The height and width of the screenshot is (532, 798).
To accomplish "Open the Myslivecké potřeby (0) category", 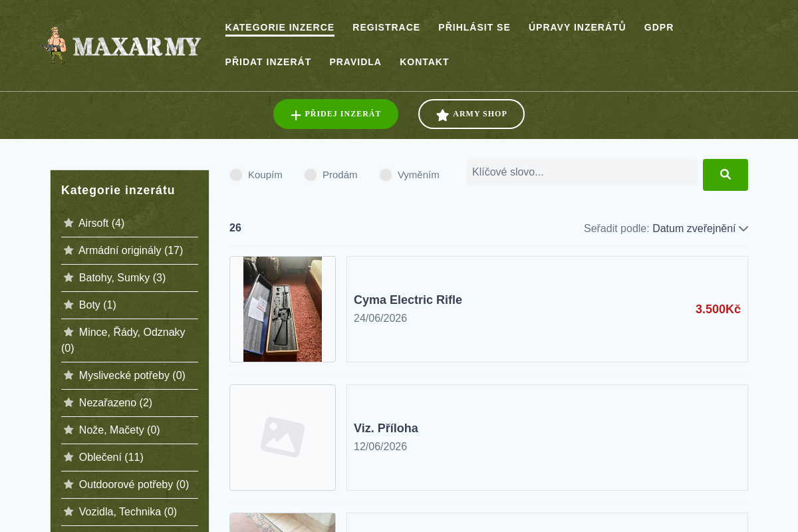I will (132, 375).
